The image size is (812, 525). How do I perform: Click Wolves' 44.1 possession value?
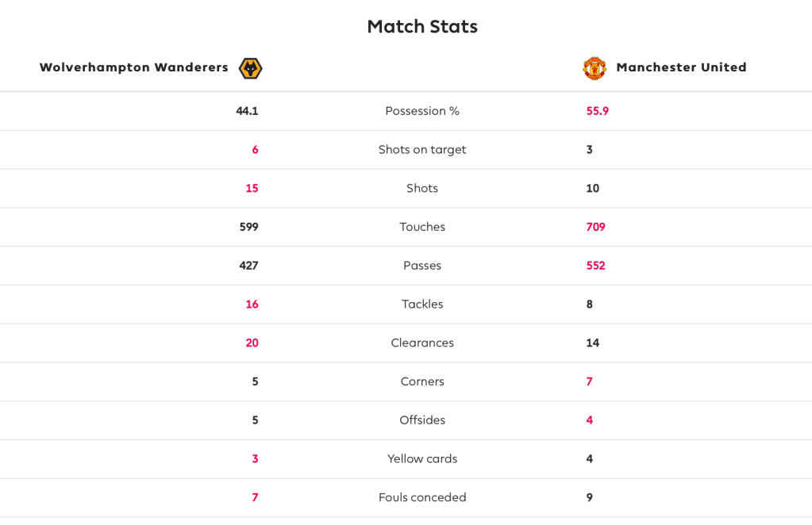tap(247, 111)
